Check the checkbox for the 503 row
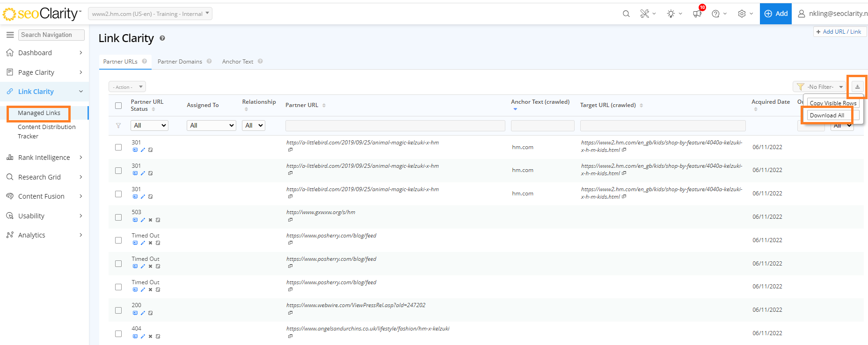 118,217
